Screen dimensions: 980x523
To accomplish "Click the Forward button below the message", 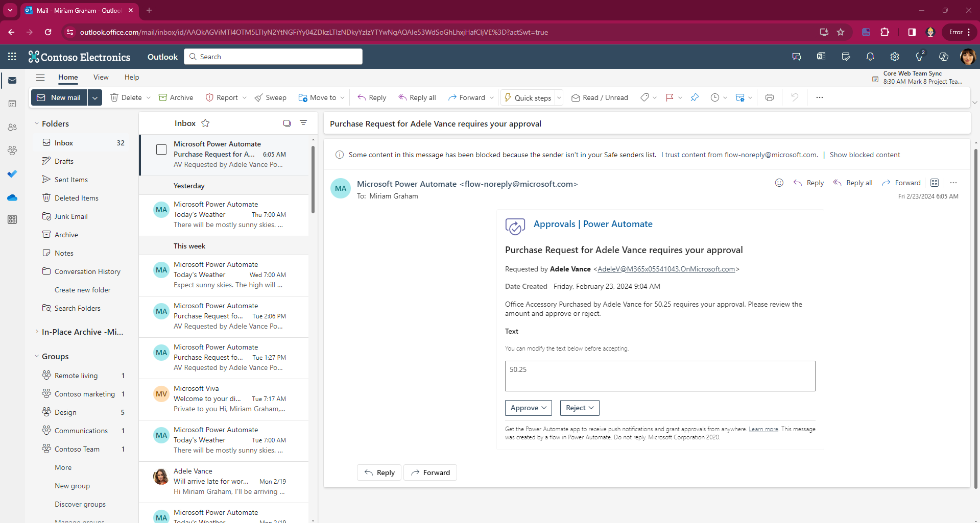I will [x=431, y=472].
